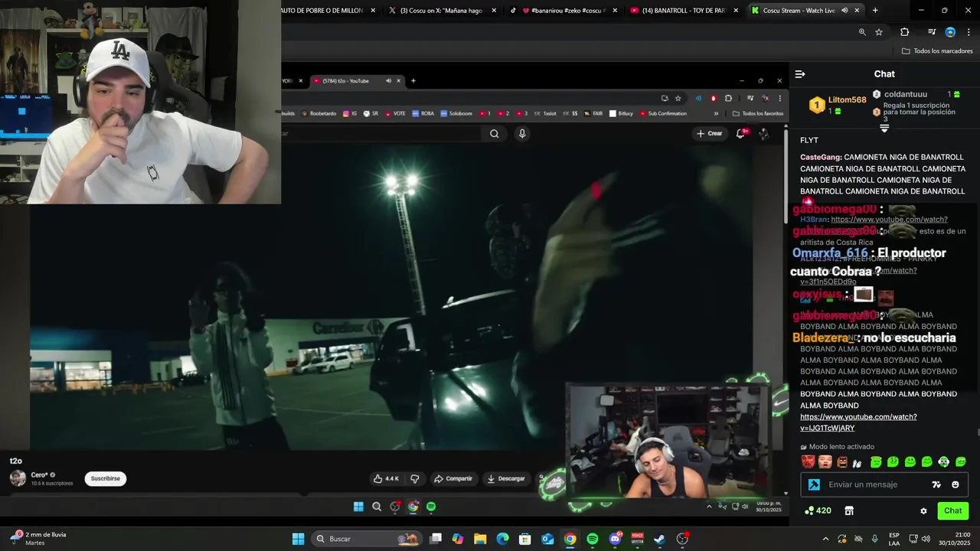
Task: Open 'Todos los marcadores' bookmarks folder
Action: tap(937, 51)
